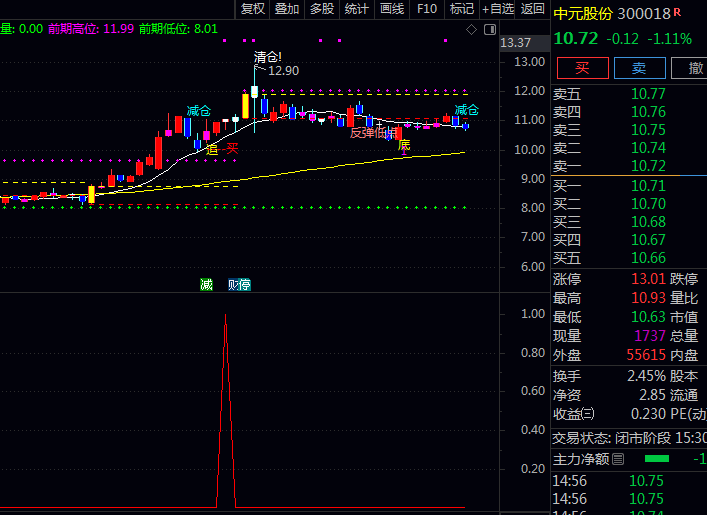The height and width of the screenshot is (515, 707).
Task: Click the first 14:56 trade row
Action: coord(629,481)
